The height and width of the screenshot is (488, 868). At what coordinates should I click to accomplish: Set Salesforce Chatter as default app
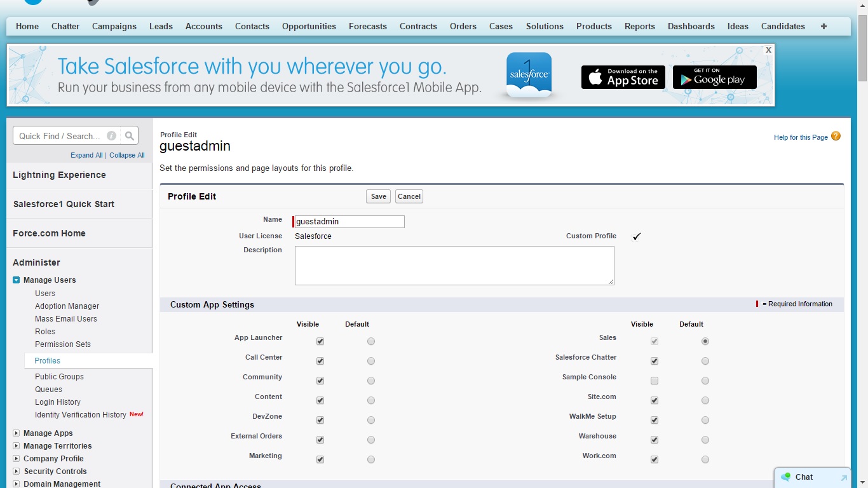(x=705, y=361)
